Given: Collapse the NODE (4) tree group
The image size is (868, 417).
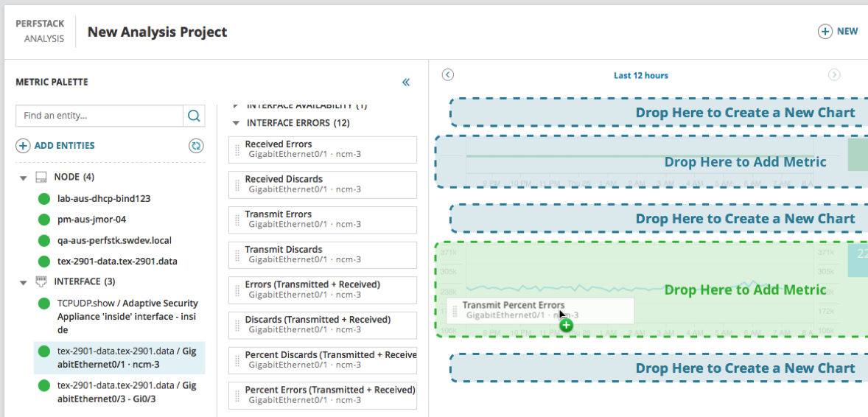Looking at the screenshot, I should pyautogui.click(x=24, y=178).
